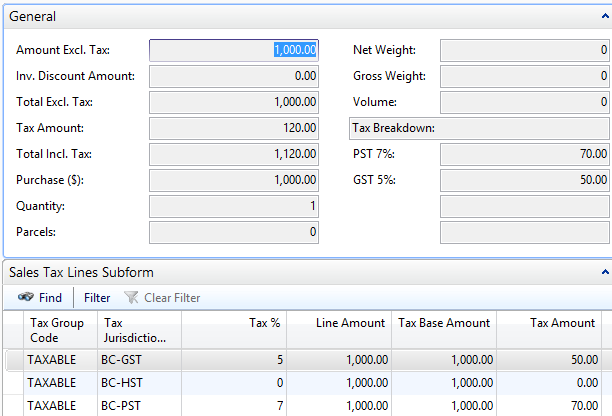Click the Clear Filter label
The image size is (612, 416).
pyautogui.click(x=172, y=298)
